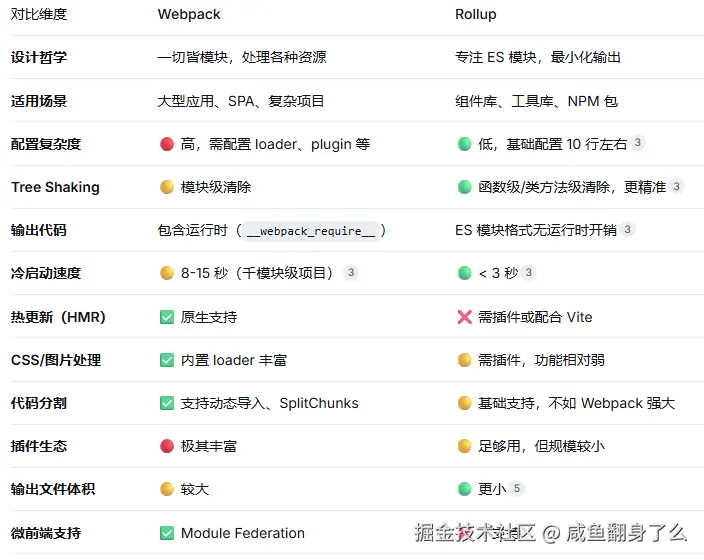Click text 极其丰富
Viewport: 704px width, 560px height.
click(209, 446)
